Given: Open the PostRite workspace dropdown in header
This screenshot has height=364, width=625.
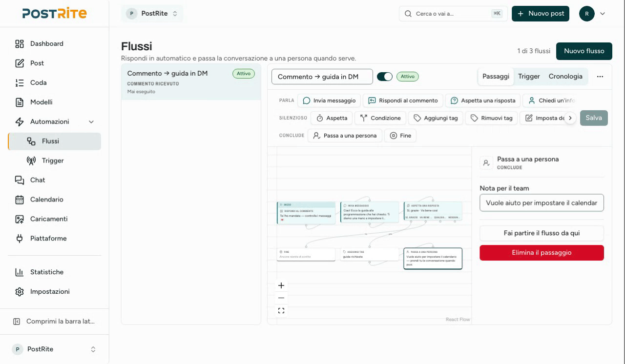Looking at the screenshot, I should pos(152,14).
